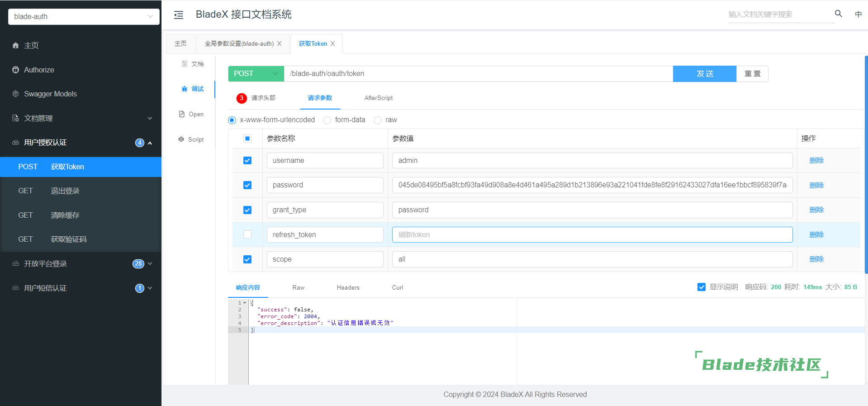The width and height of the screenshot is (868, 406).
Task: Click the 发送 send button
Action: 705,74
